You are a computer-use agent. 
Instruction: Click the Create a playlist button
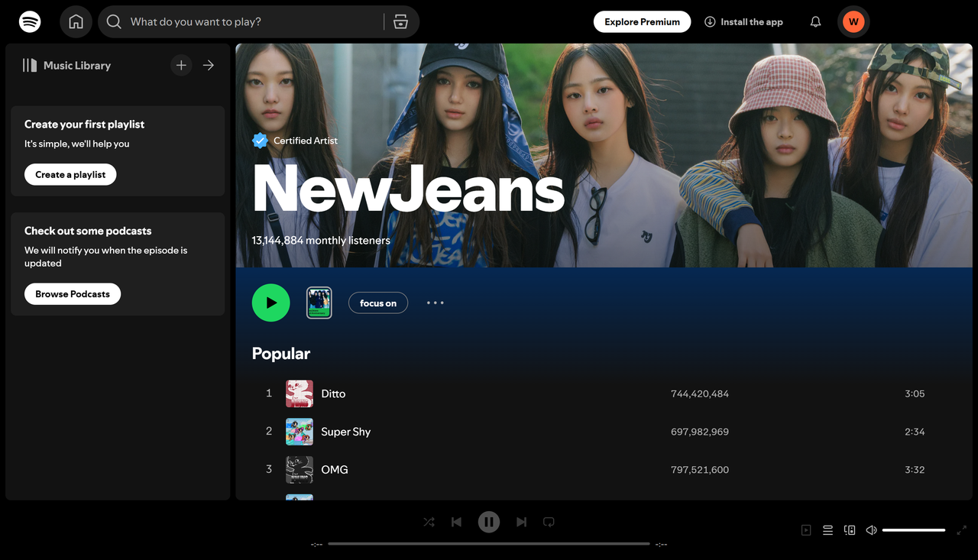pos(70,174)
